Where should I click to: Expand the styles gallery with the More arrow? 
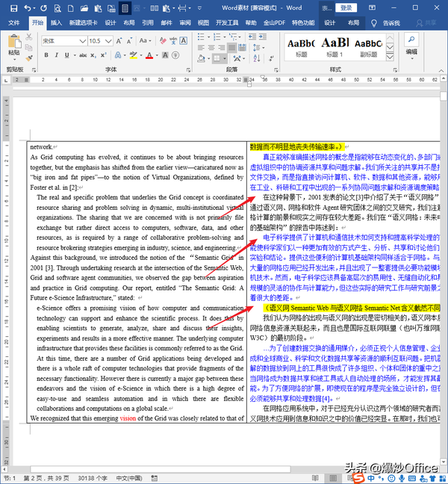[390, 57]
